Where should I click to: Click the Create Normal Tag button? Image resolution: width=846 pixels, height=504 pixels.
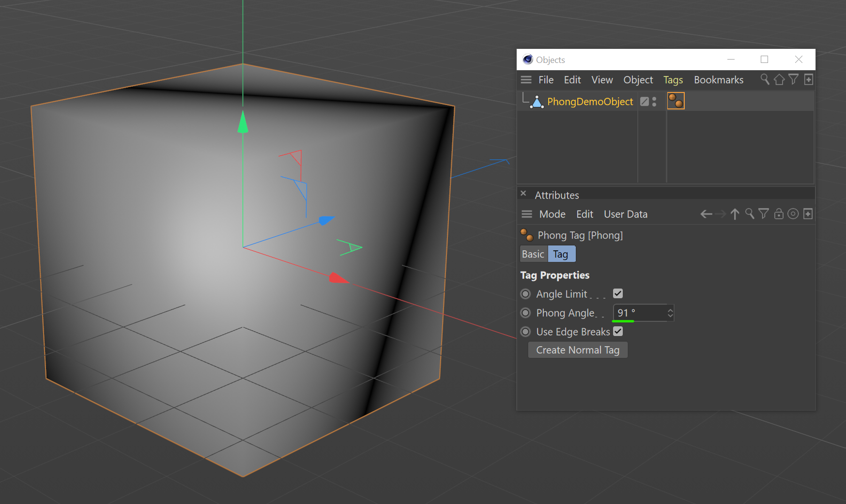(x=578, y=350)
